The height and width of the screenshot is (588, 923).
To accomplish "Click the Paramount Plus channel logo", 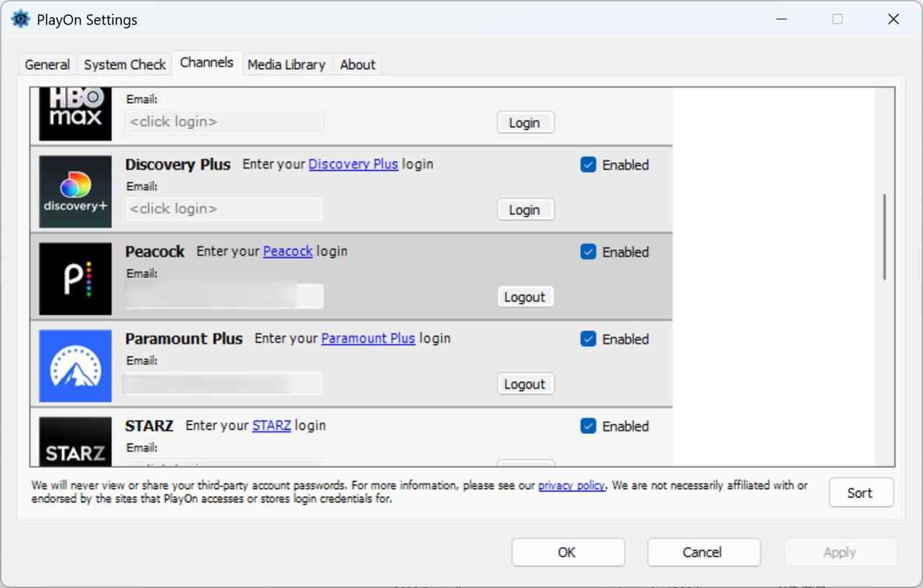I will (x=75, y=365).
